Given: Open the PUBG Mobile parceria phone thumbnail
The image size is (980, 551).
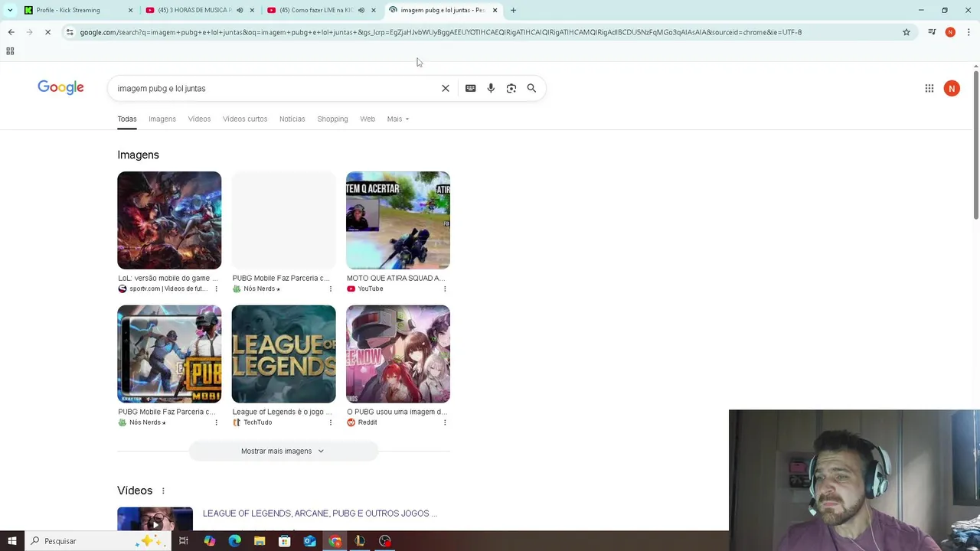Looking at the screenshot, I should [x=169, y=354].
